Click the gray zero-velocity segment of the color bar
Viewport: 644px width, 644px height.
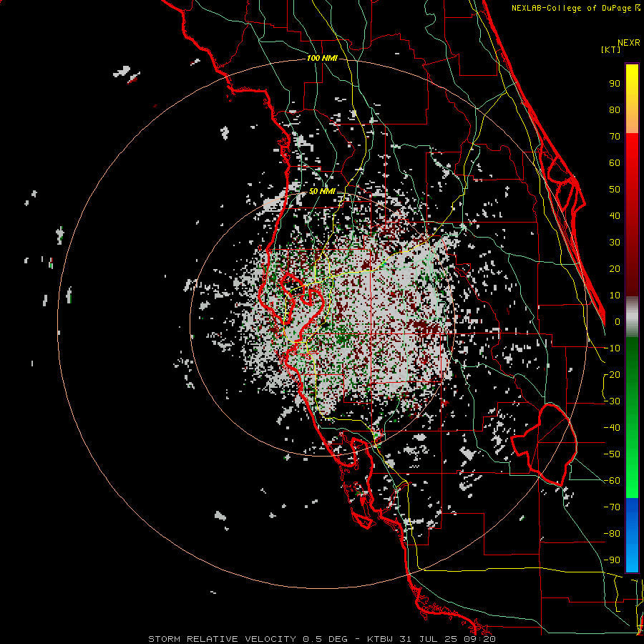[632, 316]
